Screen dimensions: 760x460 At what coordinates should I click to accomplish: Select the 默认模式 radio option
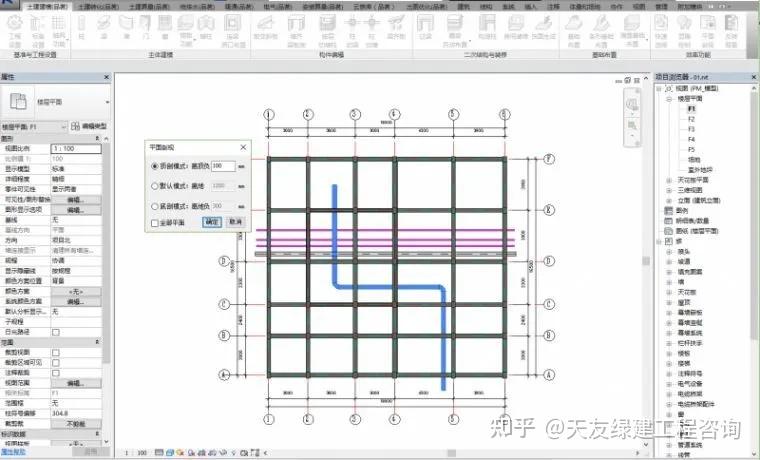tap(155, 186)
